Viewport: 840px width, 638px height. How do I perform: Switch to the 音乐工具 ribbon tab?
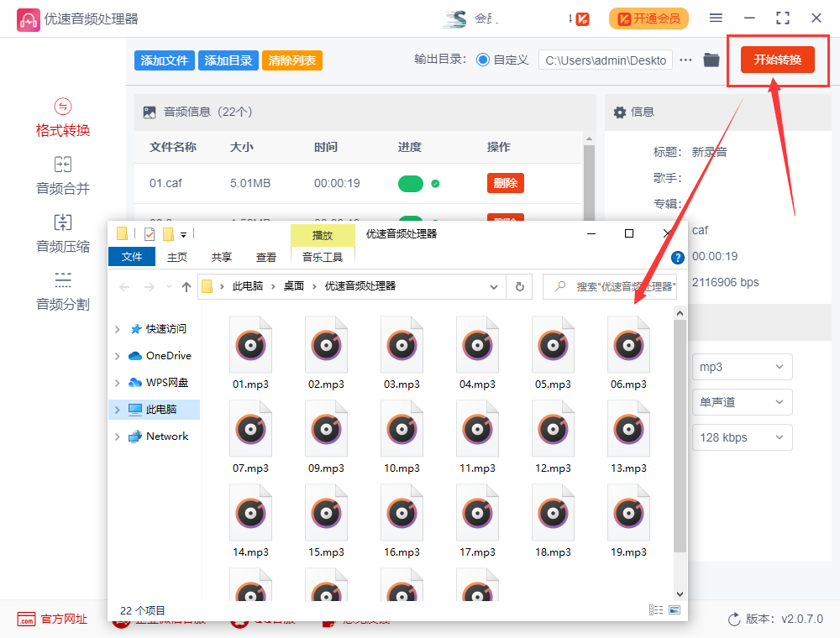323,256
